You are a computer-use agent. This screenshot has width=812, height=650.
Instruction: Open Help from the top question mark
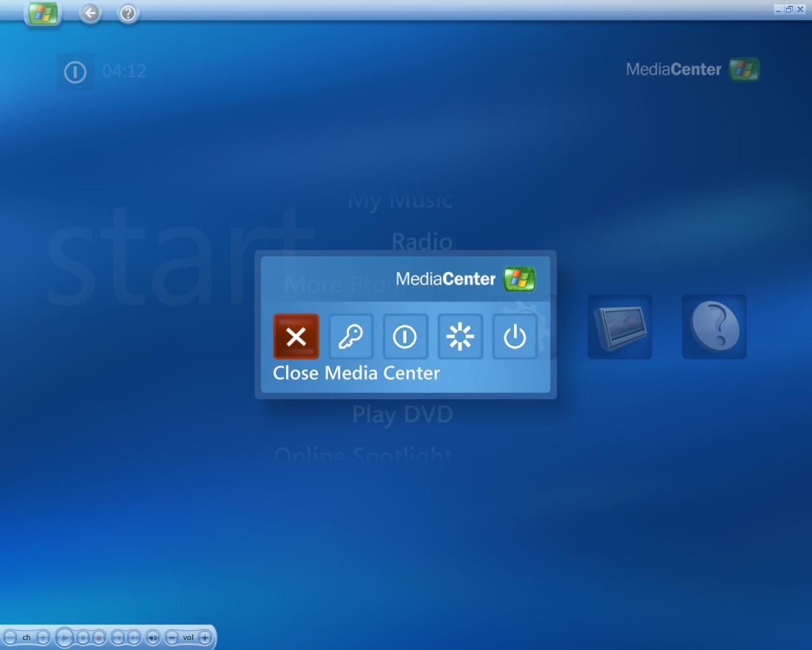(128, 13)
